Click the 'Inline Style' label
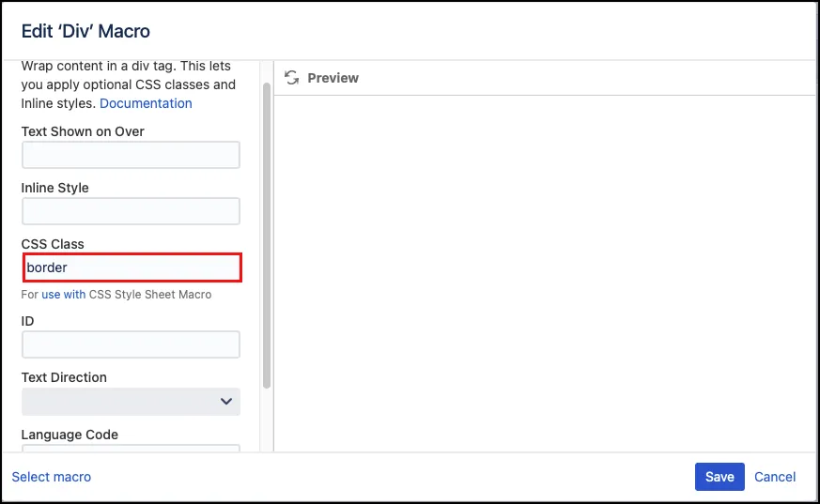Viewport: 820px width, 504px height. [54, 188]
